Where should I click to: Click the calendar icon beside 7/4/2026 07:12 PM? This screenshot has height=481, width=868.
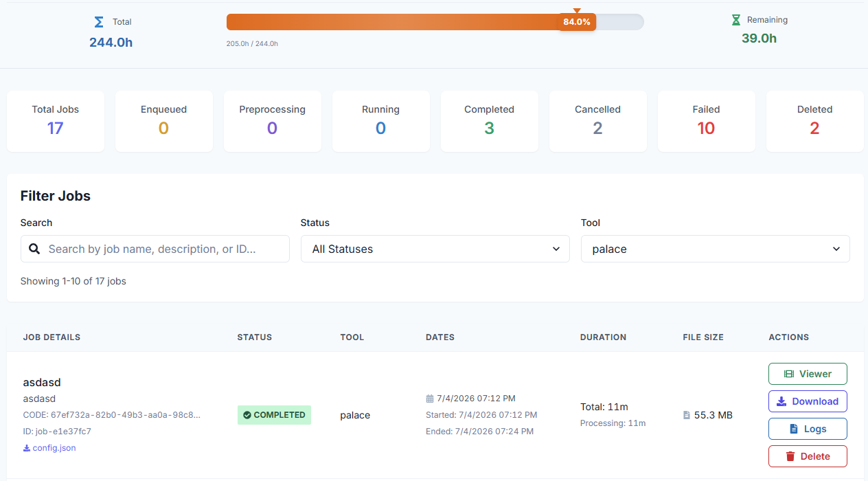[x=430, y=399]
